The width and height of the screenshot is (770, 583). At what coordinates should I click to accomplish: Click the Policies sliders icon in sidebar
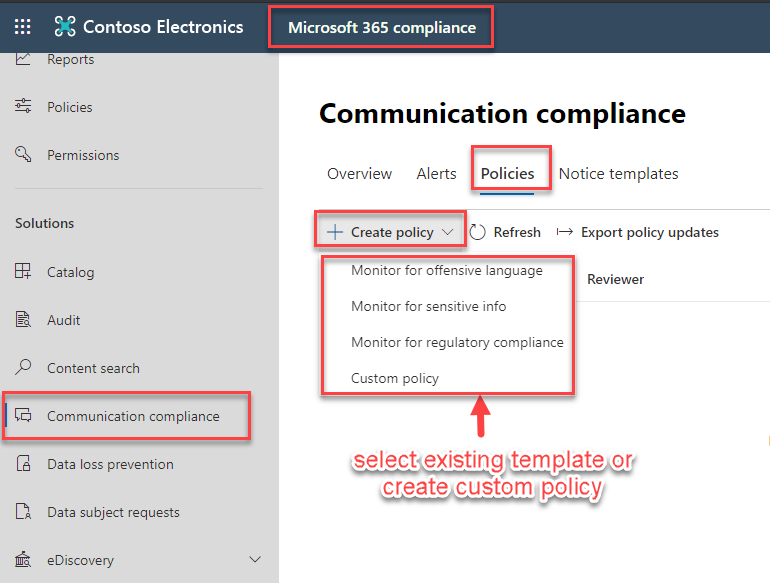(x=23, y=107)
